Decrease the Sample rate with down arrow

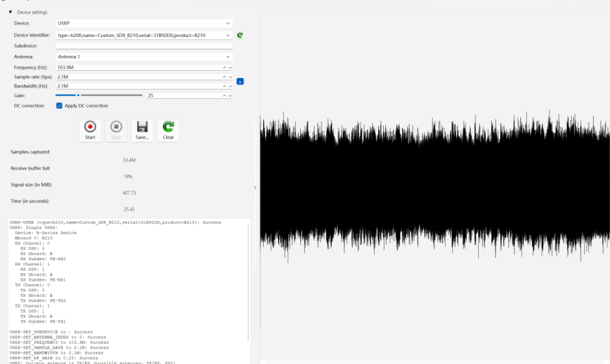click(x=231, y=77)
